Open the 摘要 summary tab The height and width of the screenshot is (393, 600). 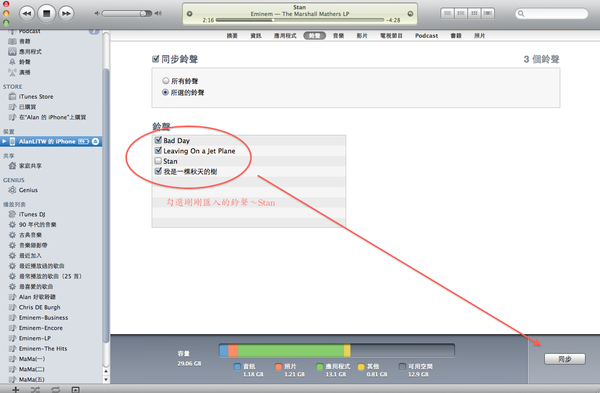click(232, 36)
